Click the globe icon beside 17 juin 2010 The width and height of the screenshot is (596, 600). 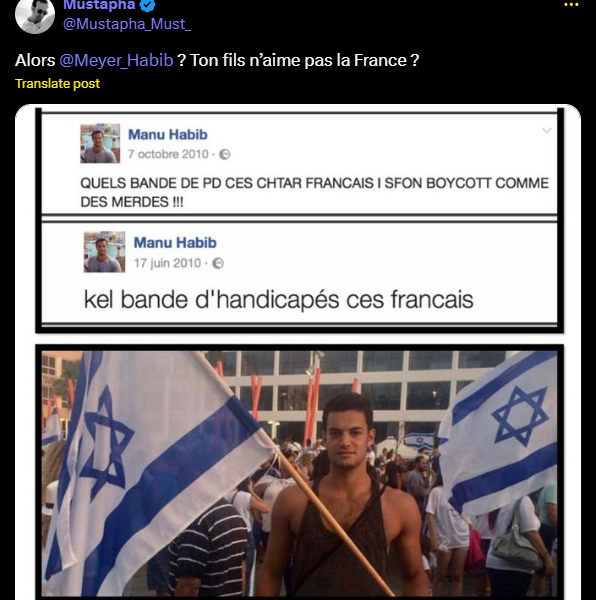click(x=218, y=263)
